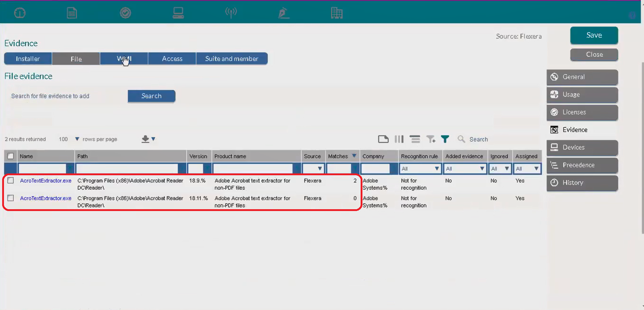Click the add-filter funnel with plus icon
644x310 pixels.
pos(431,139)
